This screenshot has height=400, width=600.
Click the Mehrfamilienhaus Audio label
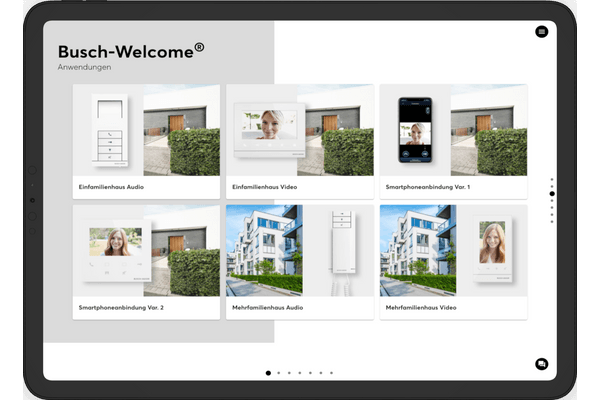pyautogui.click(x=267, y=307)
